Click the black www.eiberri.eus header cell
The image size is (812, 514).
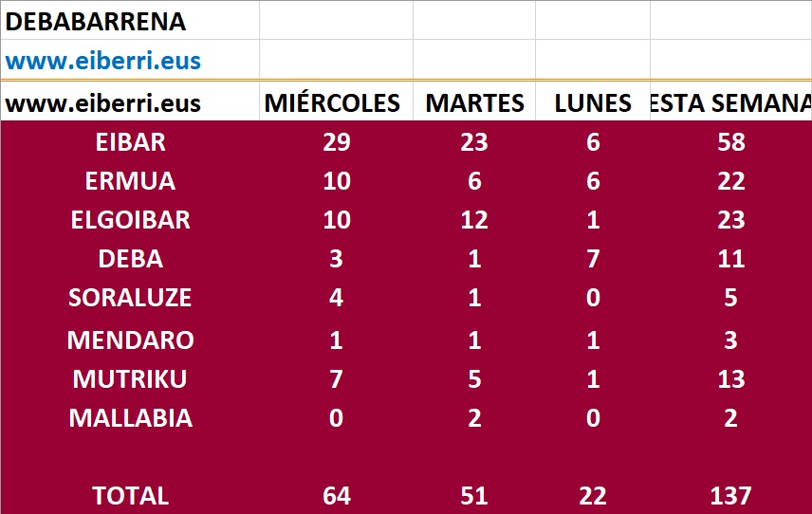tap(103, 103)
